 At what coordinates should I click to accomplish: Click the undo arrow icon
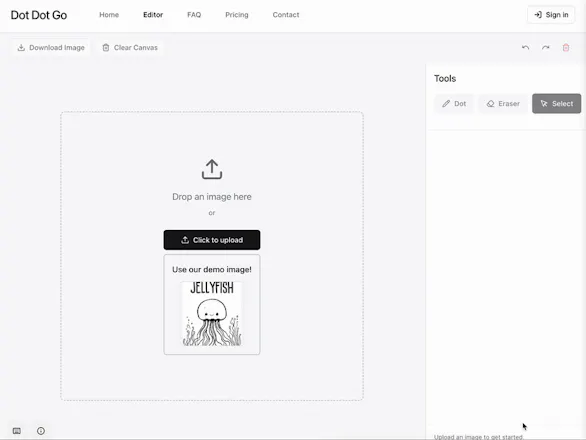pos(525,47)
